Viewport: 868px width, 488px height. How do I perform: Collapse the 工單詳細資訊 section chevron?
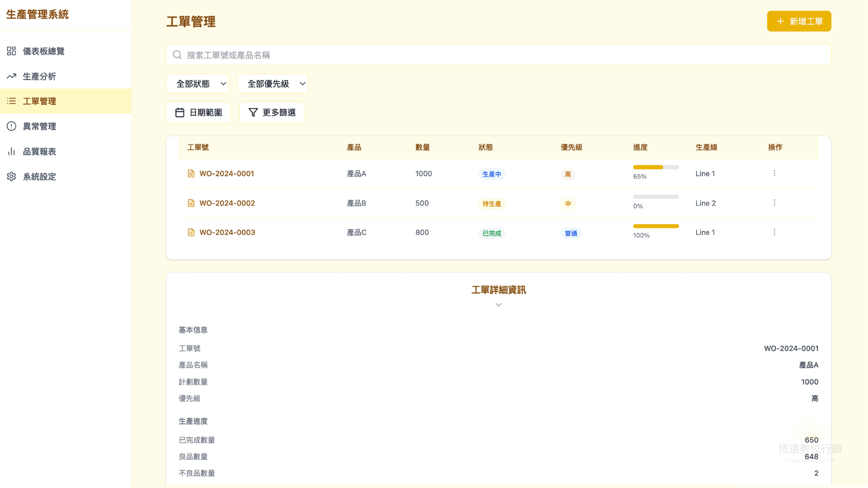tap(498, 305)
